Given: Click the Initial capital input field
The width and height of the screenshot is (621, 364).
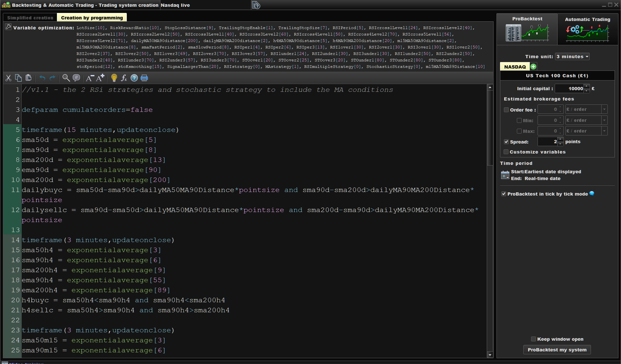Looking at the screenshot, I should (569, 89).
